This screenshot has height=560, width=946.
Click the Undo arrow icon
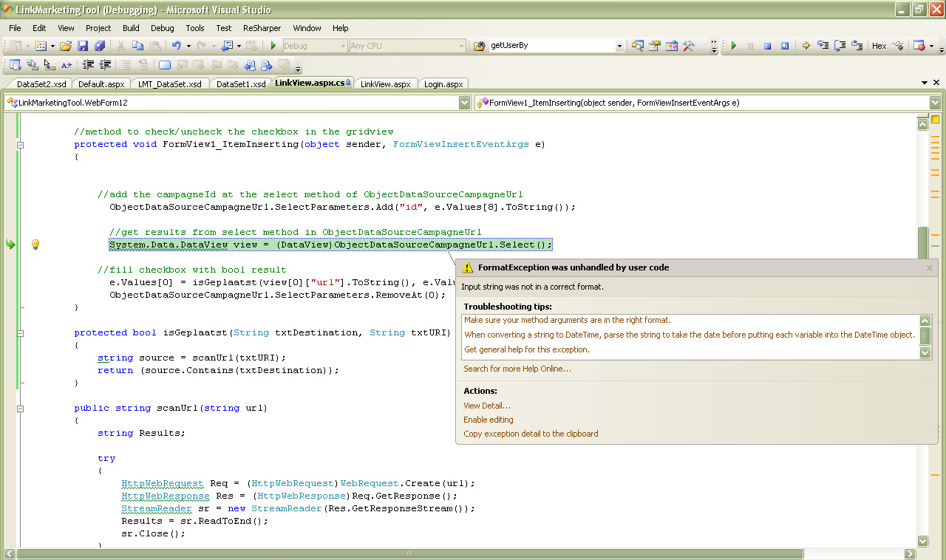coord(177,46)
